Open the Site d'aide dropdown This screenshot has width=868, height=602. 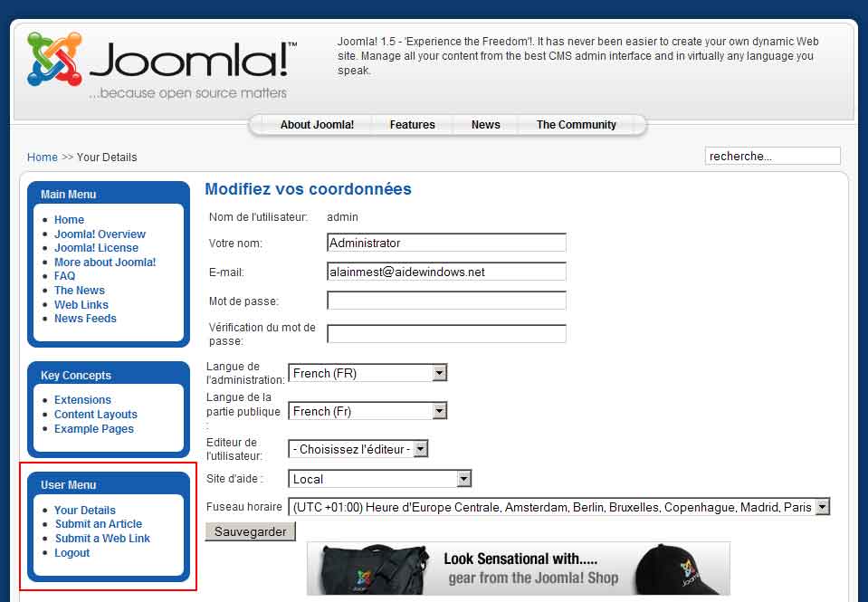380,479
